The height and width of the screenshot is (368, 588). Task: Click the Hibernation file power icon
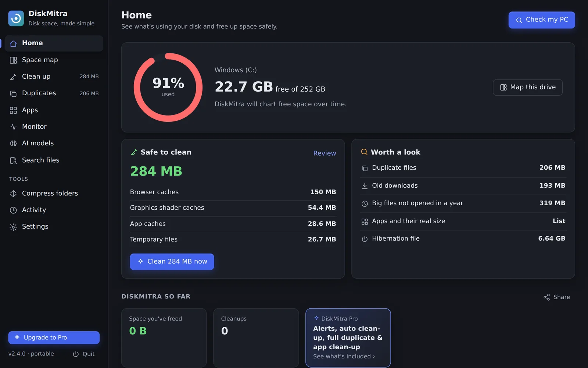pos(365,239)
